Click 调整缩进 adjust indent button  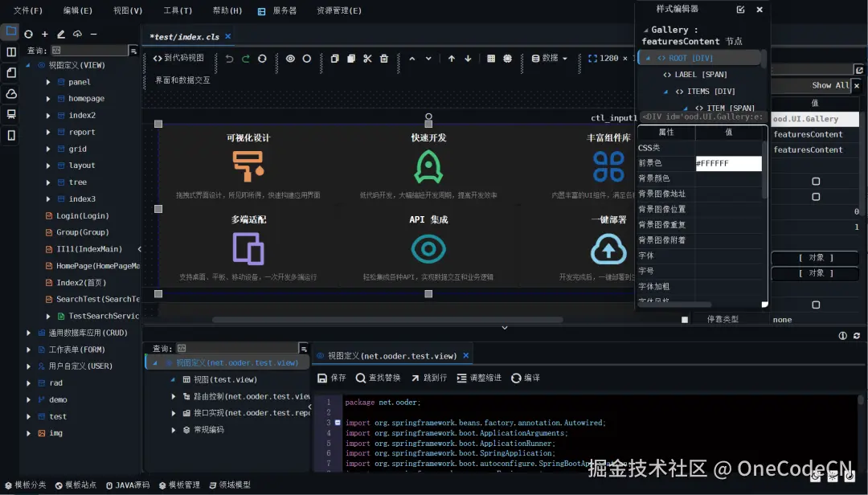click(479, 378)
